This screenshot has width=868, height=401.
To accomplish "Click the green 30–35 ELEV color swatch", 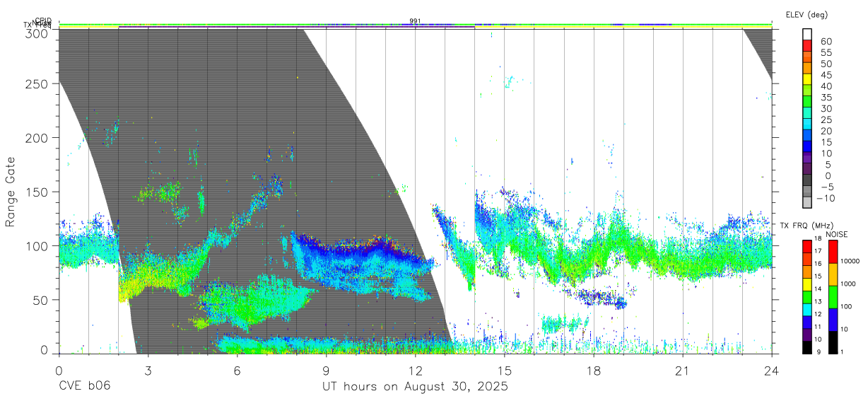I will [x=807, y=103].
